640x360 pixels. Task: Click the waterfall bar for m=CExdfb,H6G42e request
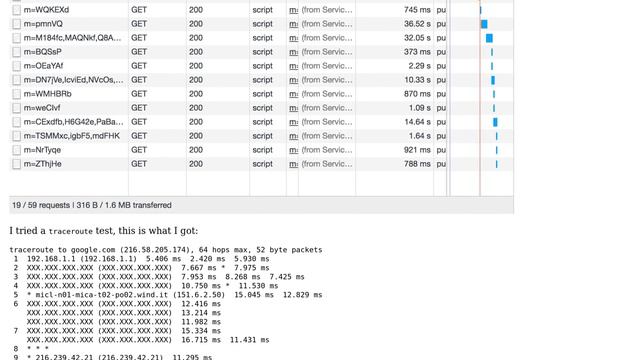pyautogui.click(x=495, y=122)
